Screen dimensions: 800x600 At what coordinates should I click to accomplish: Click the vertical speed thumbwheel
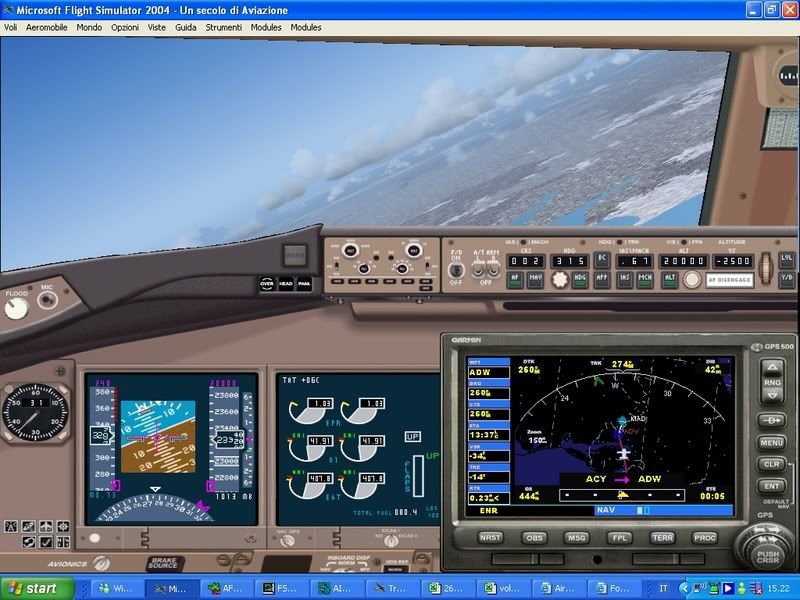pyautogui.click(x=764, y=267)
